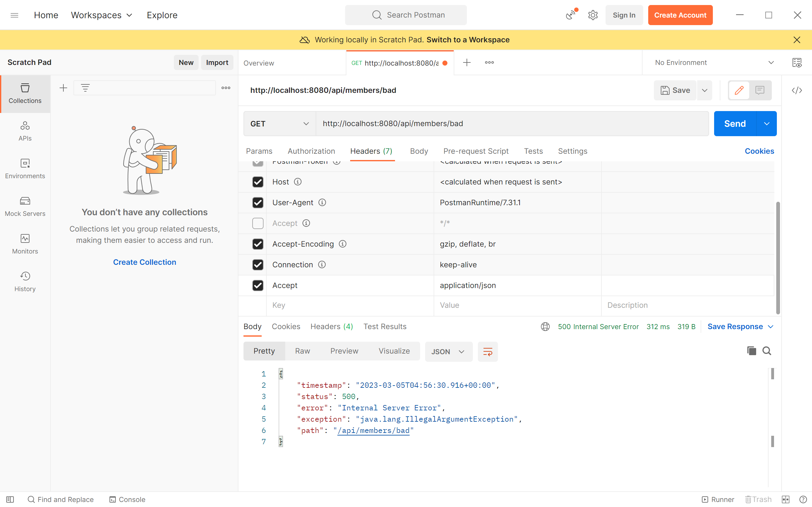
Task: Open the settings gear icon
Action: coord(593,15)
